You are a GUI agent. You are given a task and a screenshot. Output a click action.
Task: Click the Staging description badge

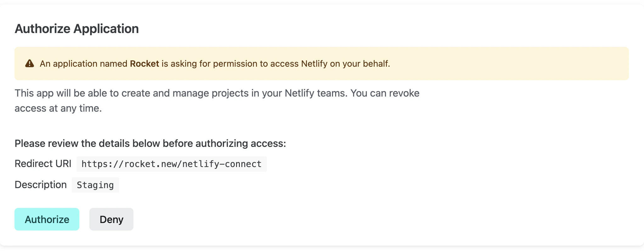[x=95, y=185]
